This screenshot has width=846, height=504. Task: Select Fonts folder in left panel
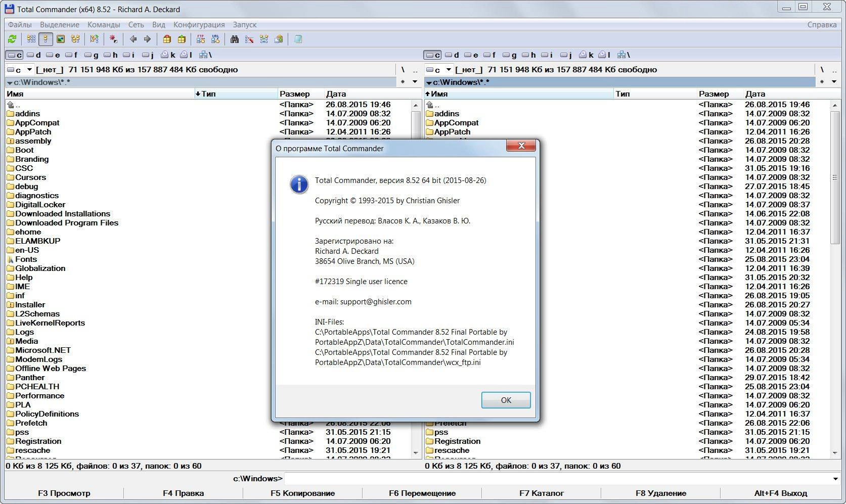26,259
